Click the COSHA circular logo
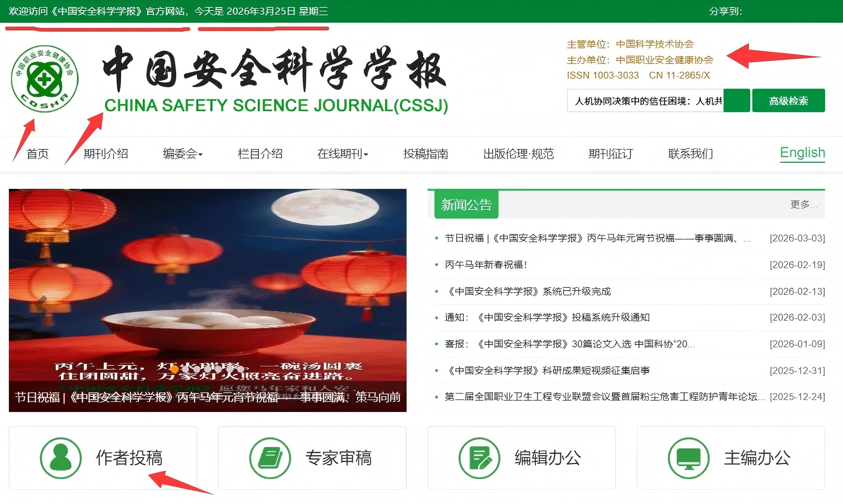Screen dimensions: 843x504 click(x=44, y=79)
